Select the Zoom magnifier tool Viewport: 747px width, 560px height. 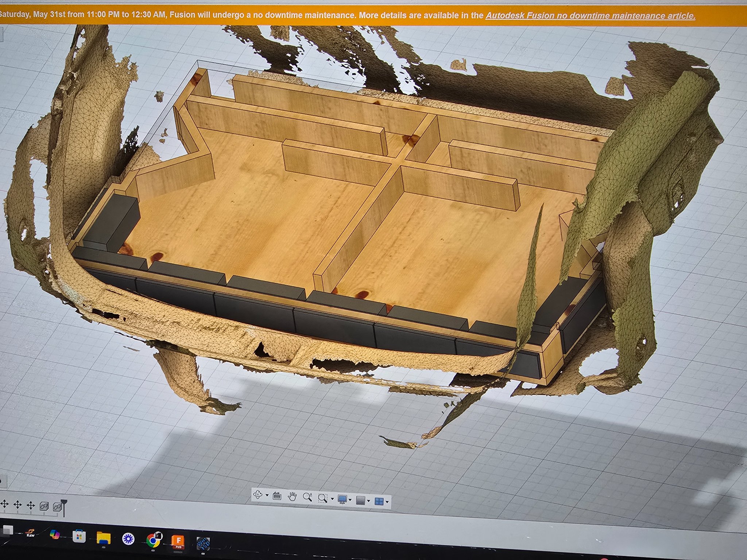307,497
